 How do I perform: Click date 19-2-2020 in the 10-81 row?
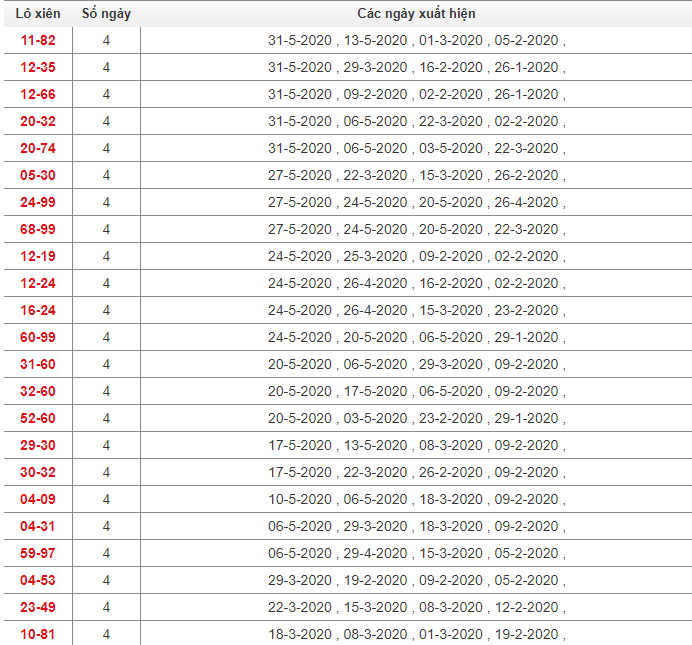pos(527,634)
